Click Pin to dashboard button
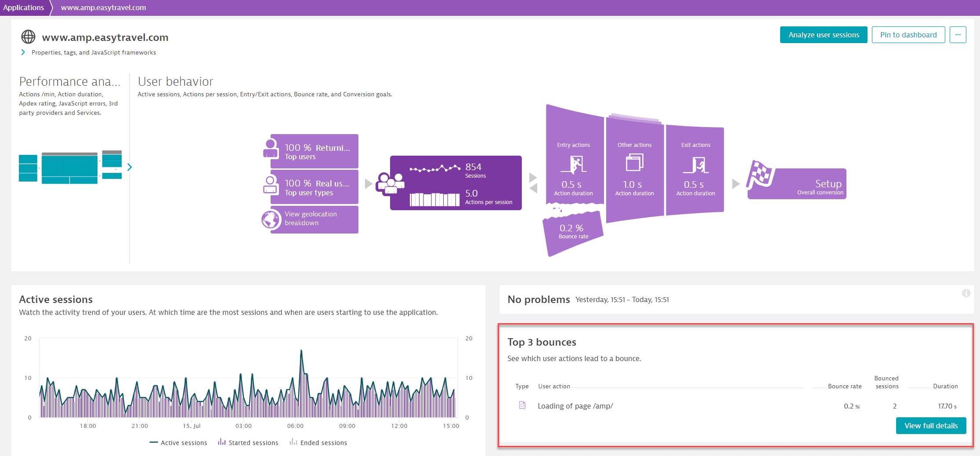Viewport: 980px width, 456px height. [908, 35]
